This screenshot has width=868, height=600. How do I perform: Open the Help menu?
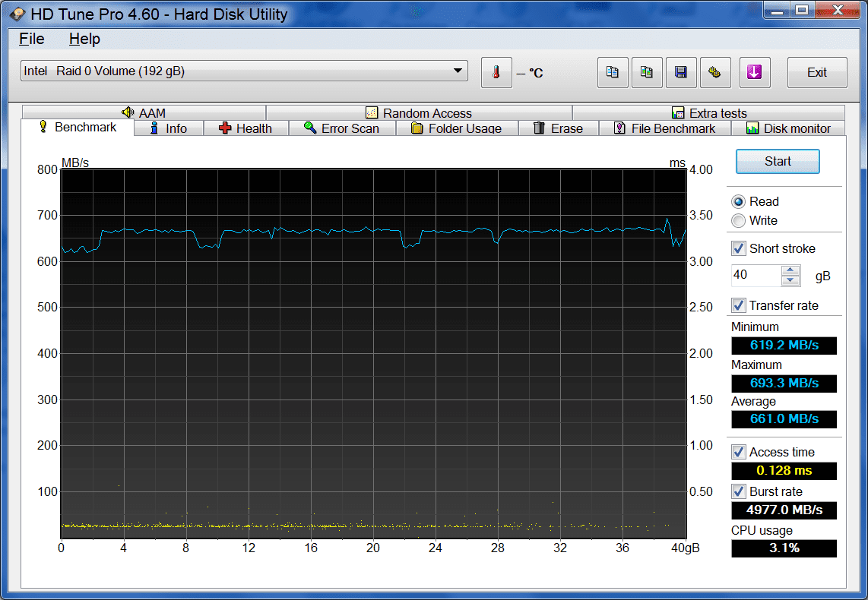point(84,39)
